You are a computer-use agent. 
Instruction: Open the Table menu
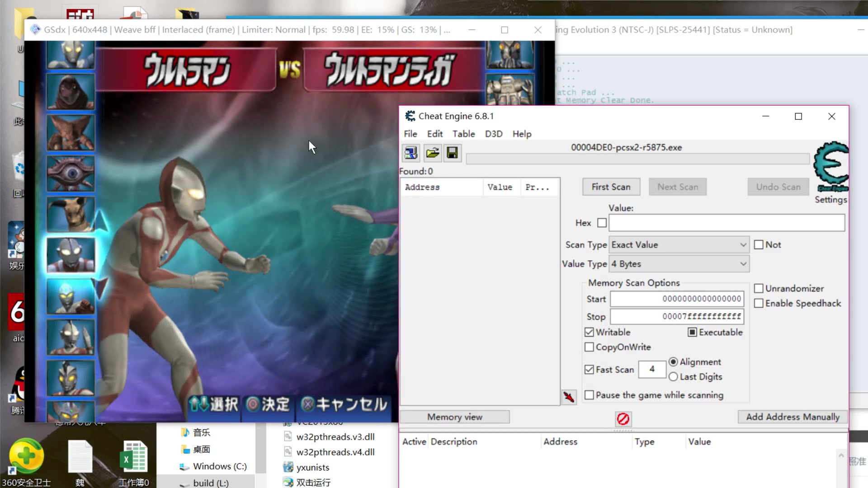(x=463, y=134)
